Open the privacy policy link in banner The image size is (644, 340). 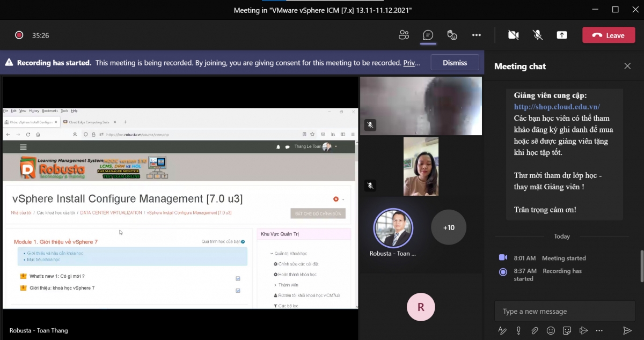(x=412, y=63)
